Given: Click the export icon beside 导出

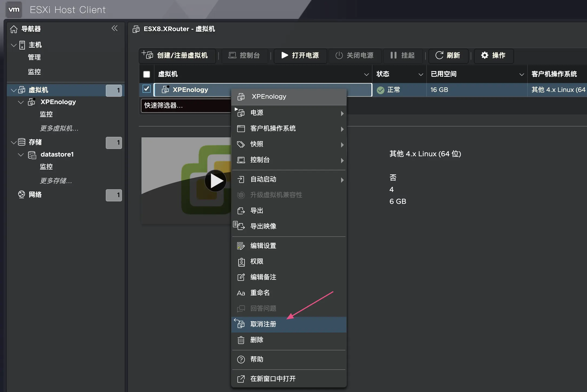Looking at the screenshot, I should click(241, 211).
